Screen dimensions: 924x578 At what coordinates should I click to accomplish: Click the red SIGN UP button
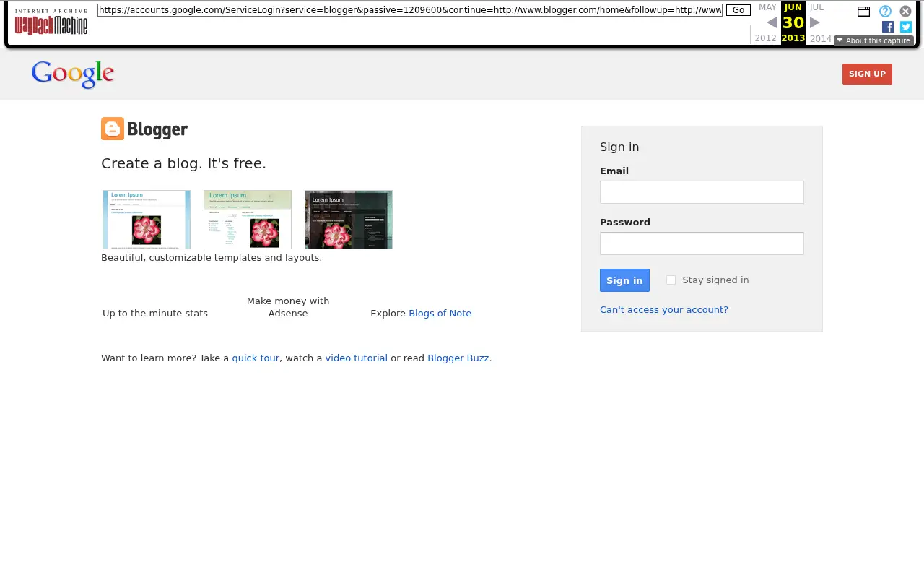(867, 74)
